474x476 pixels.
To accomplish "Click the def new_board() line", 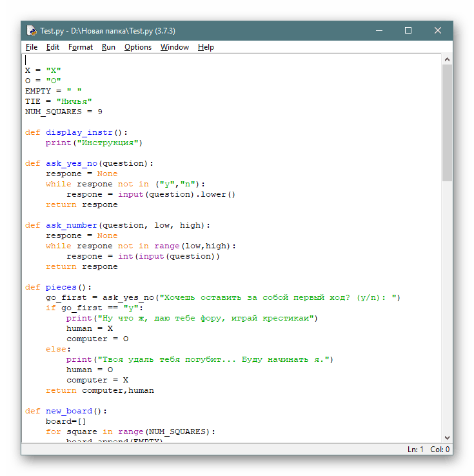I will point(66,411).
